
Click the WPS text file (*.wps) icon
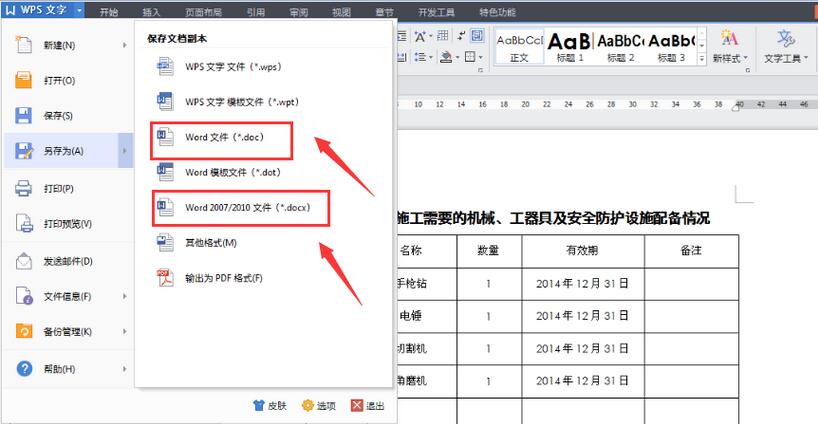165,67
